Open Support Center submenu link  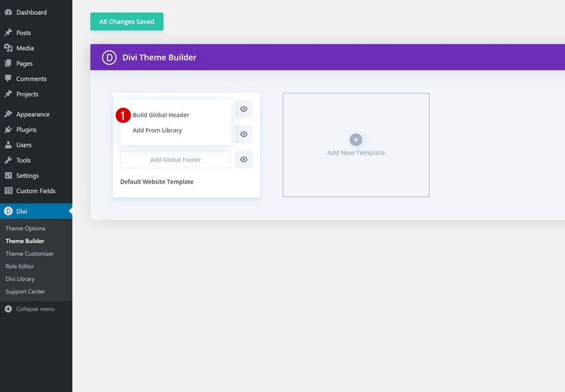(x=25, y=291)
